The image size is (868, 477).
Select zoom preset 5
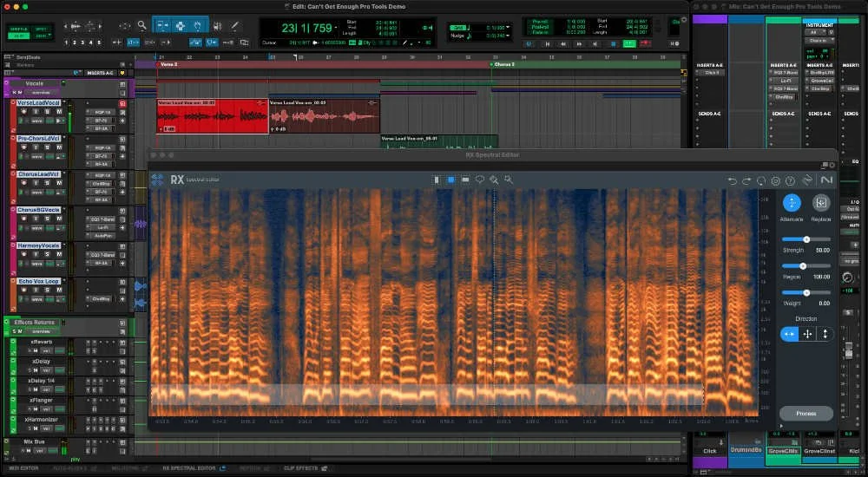tap(99, 42)
